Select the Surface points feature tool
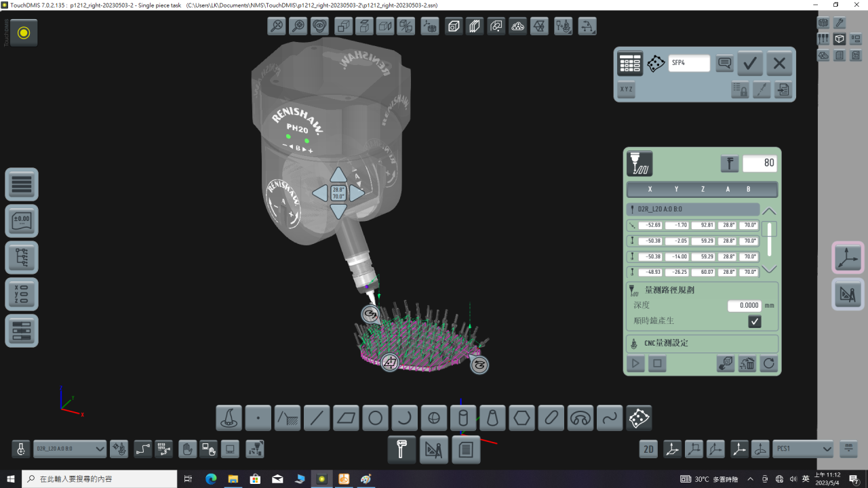Image resolution: width=868 pixels, height=488 pixels. pyautogui.click(x=639, y=418)
